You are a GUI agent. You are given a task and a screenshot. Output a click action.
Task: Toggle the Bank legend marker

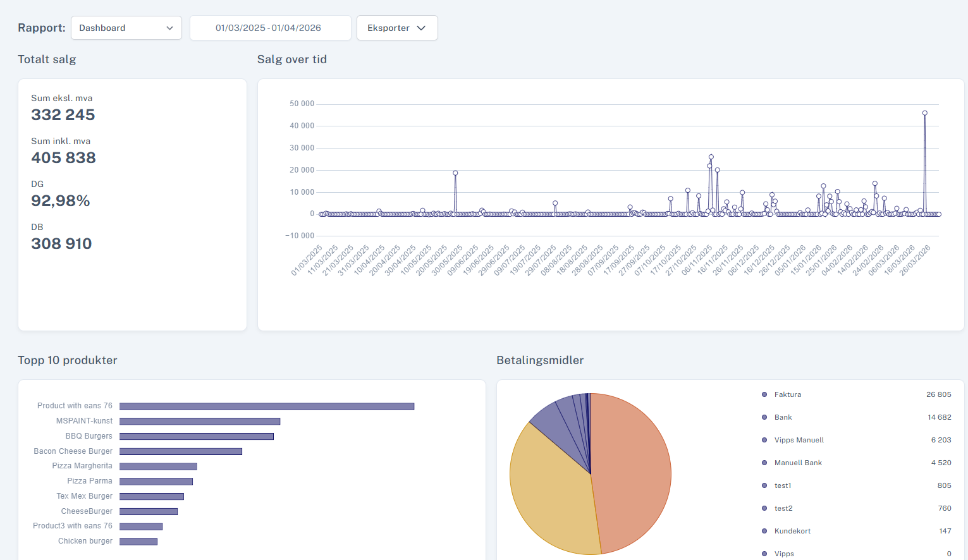pos(764,417)
